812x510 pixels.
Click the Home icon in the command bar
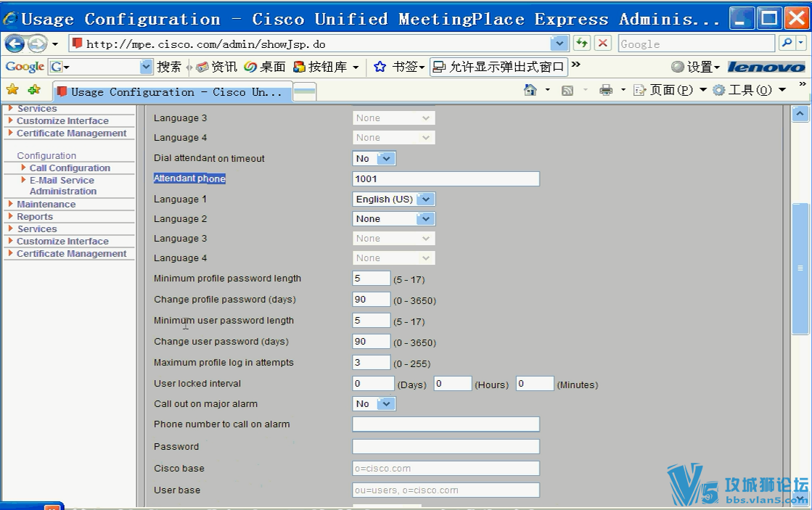[x=530, y=90]
